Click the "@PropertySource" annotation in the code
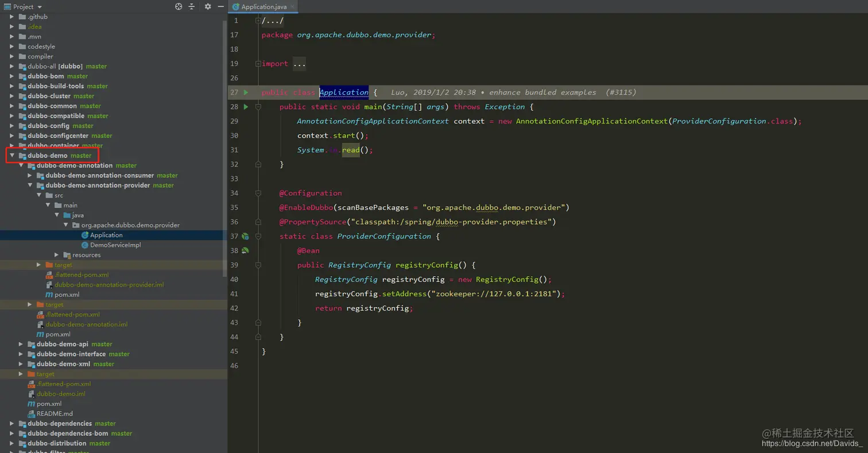Image resolution: width=868 pixels, height=453 pixels. point(313,222)
